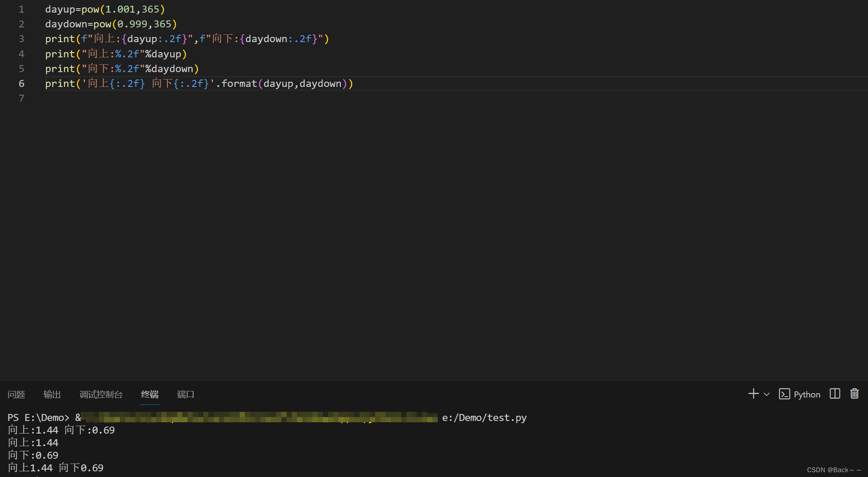Viewport: 868px width, 477px height.
Task: Click terminal output 向上1.44 向下0.69
Action: (56, 468)
